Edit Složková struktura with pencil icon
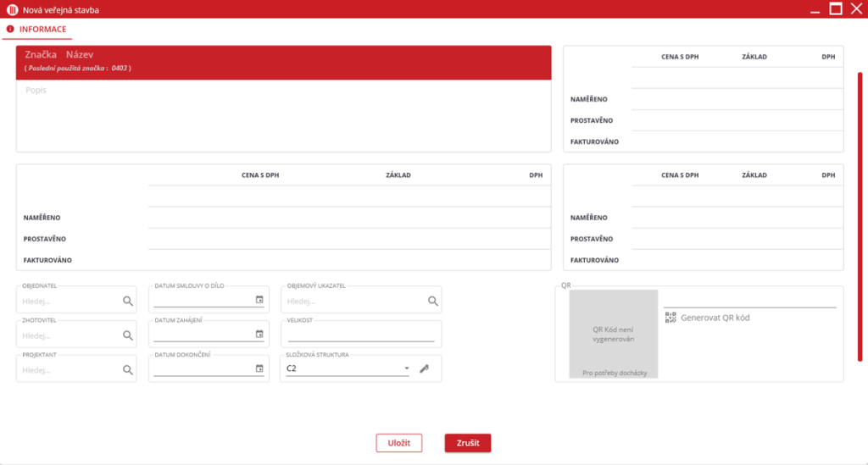The image size is (868, 465). click(425, 368)
